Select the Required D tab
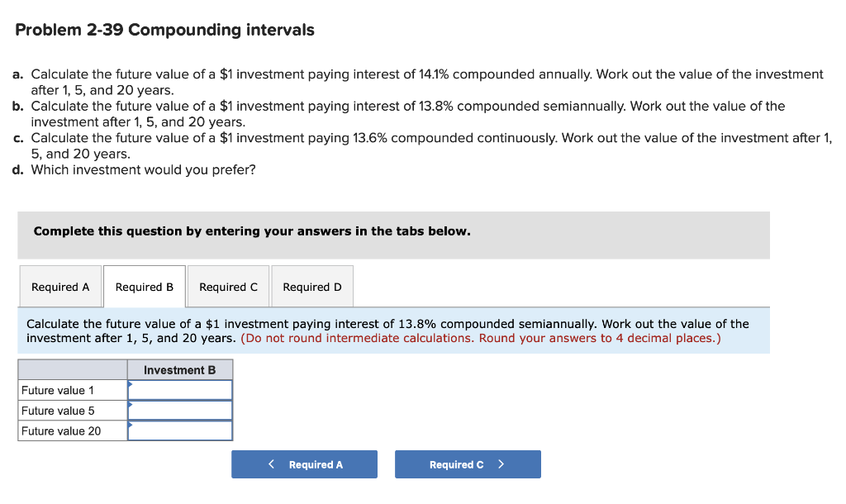 [x=312, y=286]
